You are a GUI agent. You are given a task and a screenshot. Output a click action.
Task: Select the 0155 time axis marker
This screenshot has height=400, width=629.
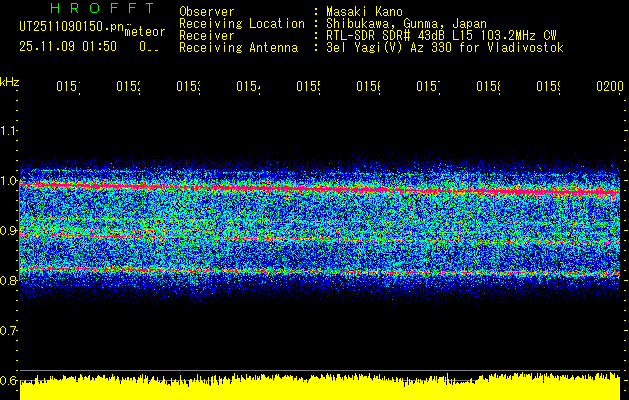pos(308,87)
